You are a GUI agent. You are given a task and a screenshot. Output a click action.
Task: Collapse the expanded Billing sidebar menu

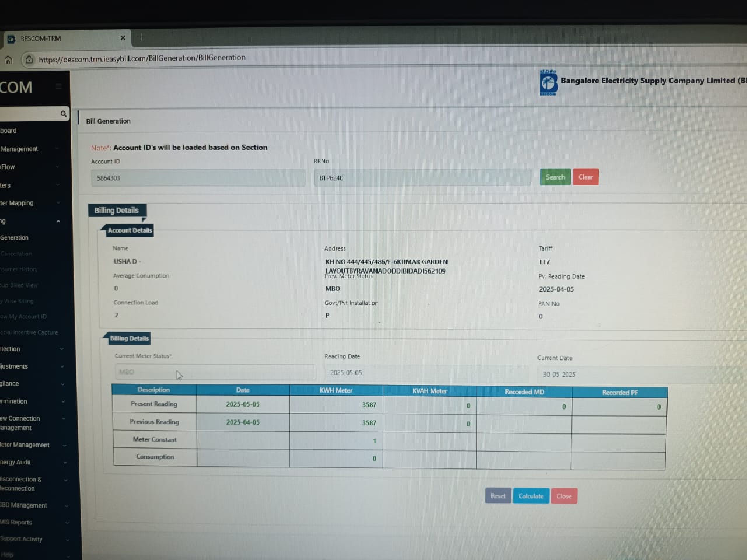[58, 221]
